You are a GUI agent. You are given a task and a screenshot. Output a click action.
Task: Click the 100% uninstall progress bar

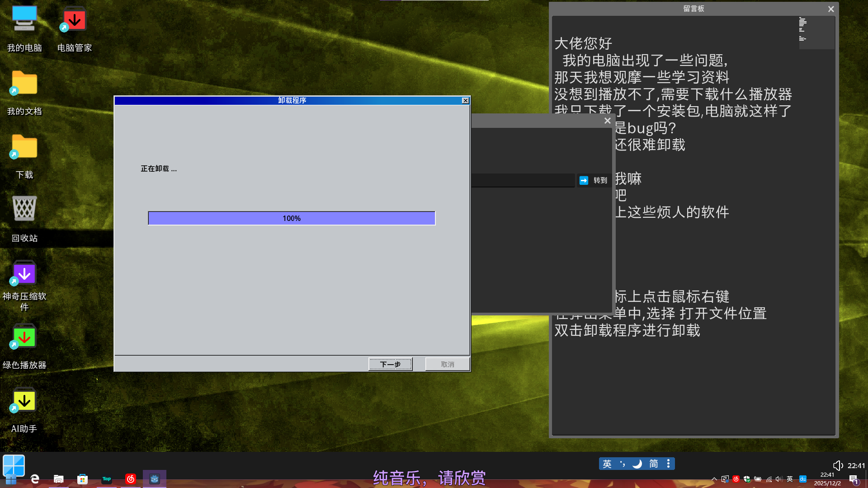click(x=292, y=218)
